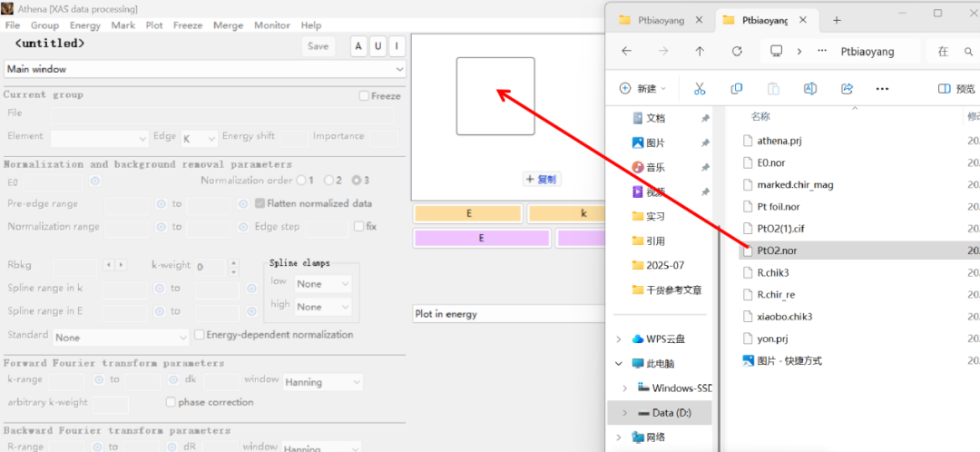
Task: Click the 新建 new button in Explorer
Action: (642, 89)
